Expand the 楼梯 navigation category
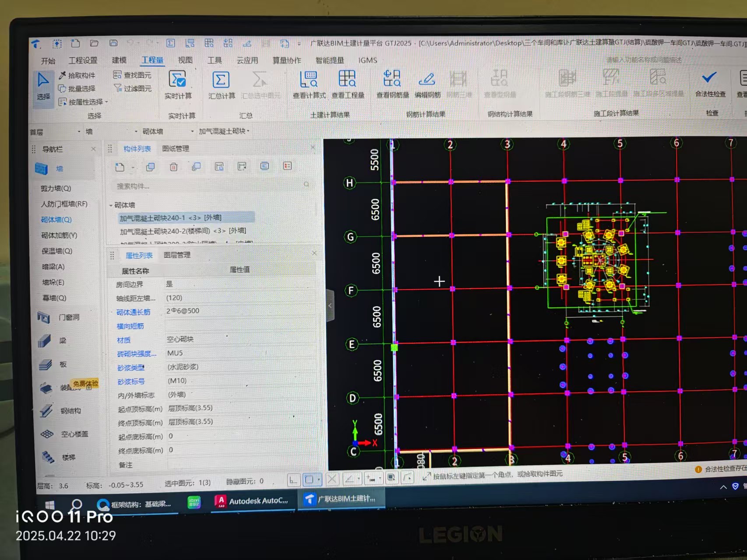Viewport: 747px width, 560px height. [x=69, y=457]
